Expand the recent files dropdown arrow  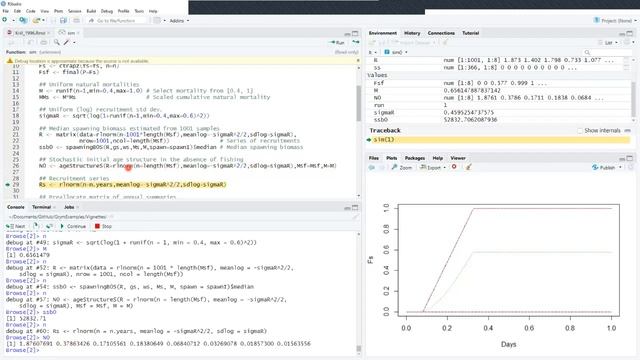(x=43, y=20)
